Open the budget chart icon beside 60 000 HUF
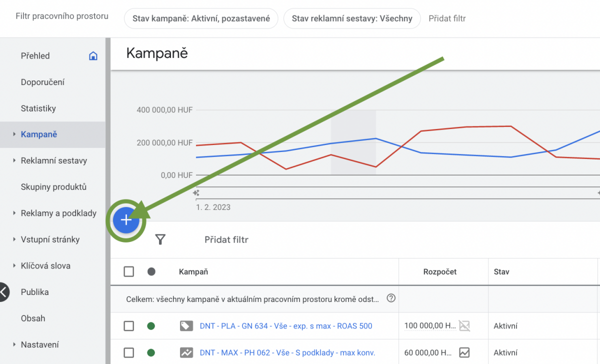Screen dimensions: 600x364 point(464,352)
